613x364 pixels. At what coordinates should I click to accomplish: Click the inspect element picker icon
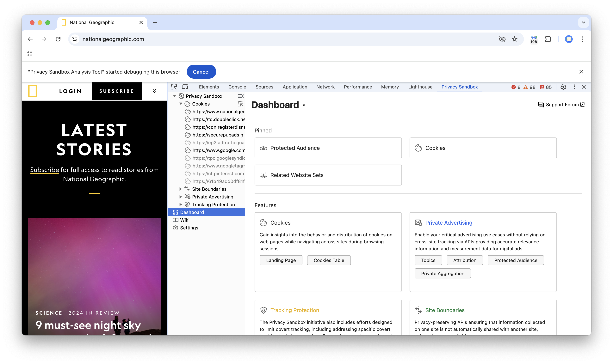[174, 87]
